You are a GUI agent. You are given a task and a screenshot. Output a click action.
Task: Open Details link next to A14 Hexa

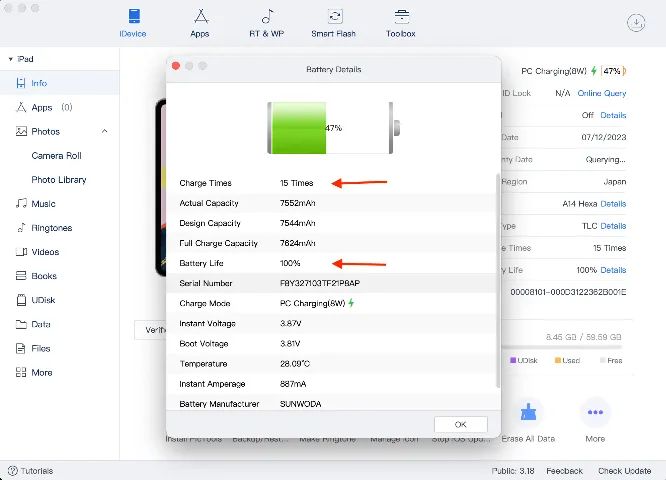pos(613,204)
